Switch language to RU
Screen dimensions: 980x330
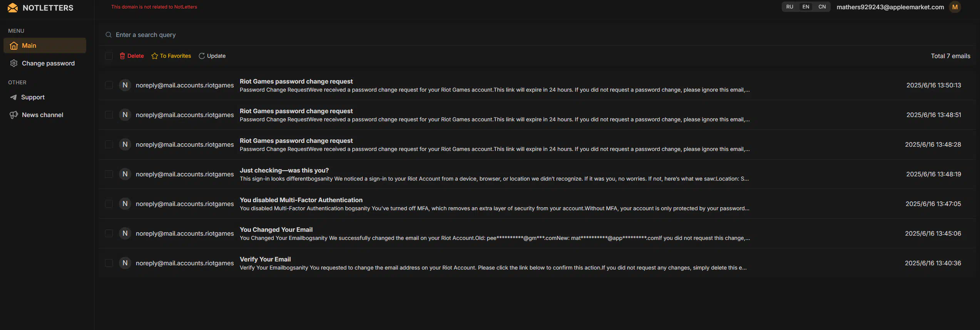pos(789,7)
